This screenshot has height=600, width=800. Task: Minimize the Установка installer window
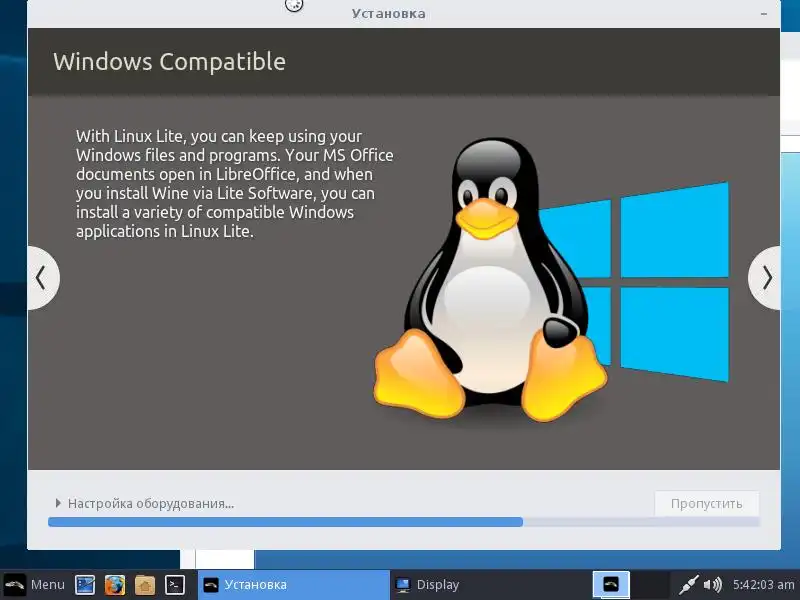[x=764, y=14]
